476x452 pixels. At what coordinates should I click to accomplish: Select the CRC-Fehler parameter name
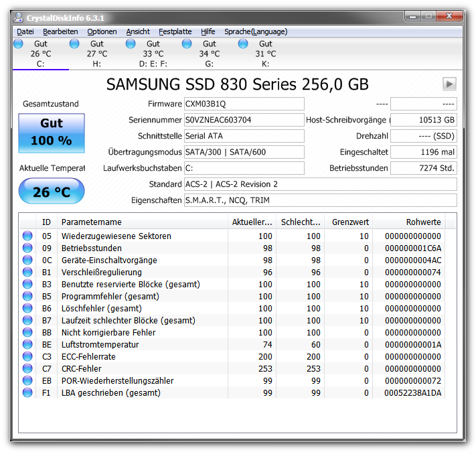(82, 368)
